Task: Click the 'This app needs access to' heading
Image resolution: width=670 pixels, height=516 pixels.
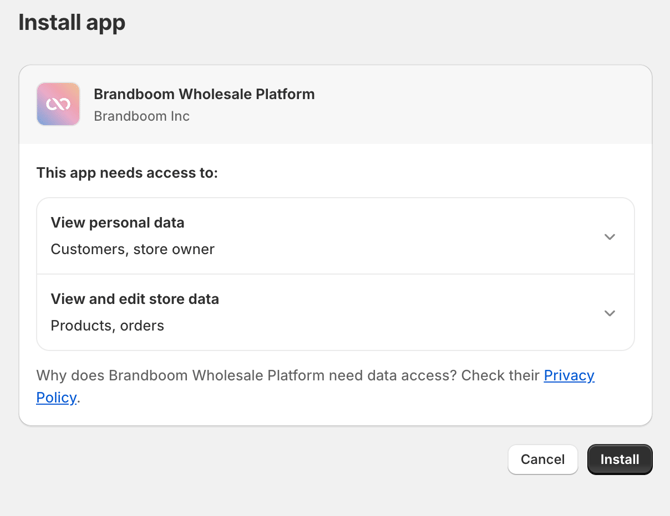Action: [x=127, y=173]
